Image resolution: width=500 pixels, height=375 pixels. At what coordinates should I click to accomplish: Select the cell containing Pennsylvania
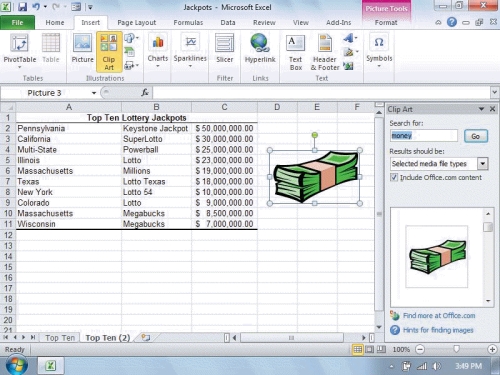[x=69, y=128]
